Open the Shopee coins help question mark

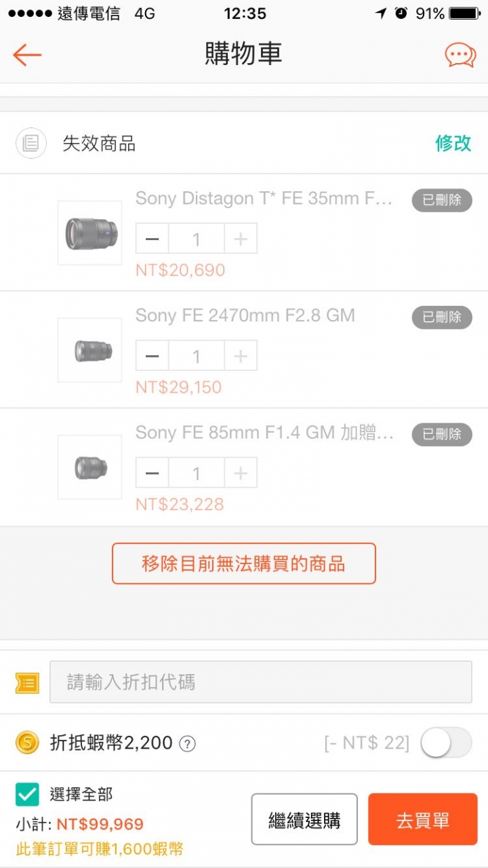click(x=187, y=744)
